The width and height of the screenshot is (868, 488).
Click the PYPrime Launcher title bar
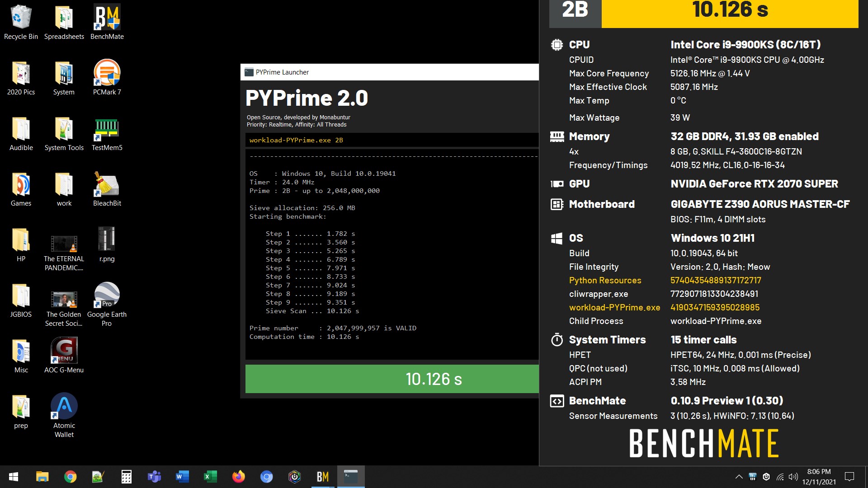pyautogui.click(x=389, y=72)
